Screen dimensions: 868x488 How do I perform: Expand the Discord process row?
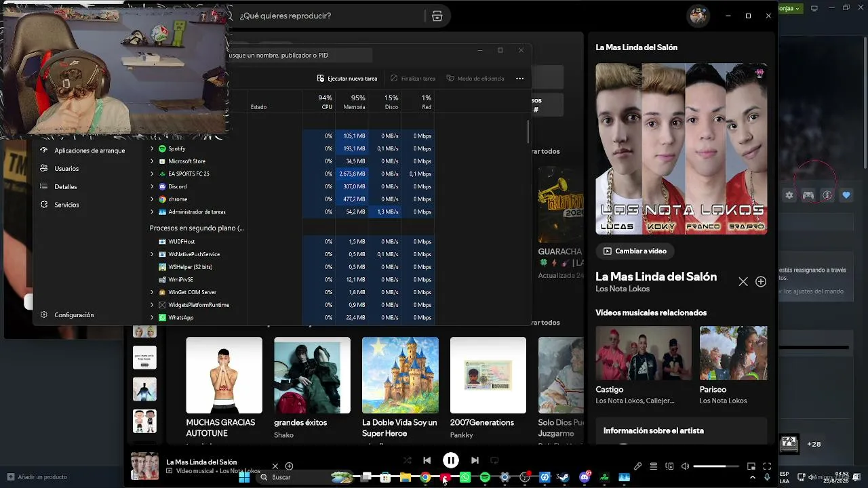(x=152, y=186)
